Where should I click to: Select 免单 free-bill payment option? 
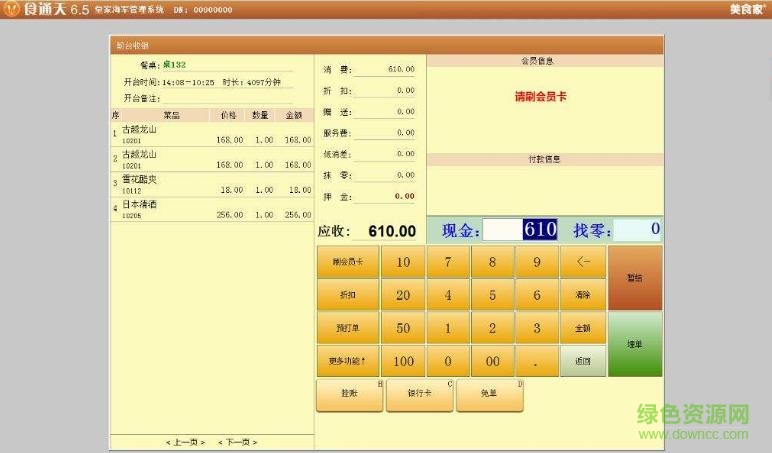(489, 395)
